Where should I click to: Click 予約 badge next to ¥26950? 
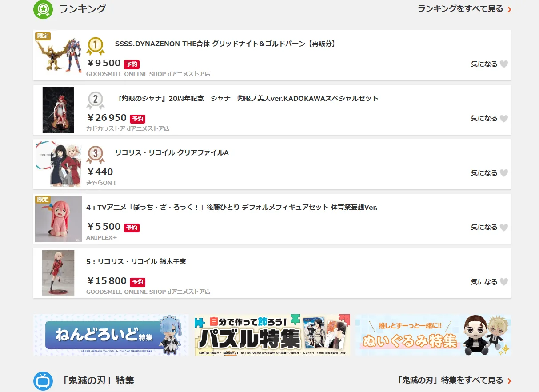coord(137,119)
